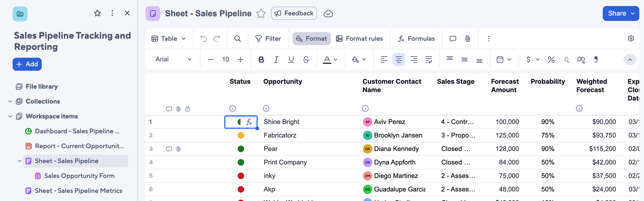Collapse the Collections section
The height and width of the screenshot is (201, 644).
pyautogui.click(x=10, y=101)
